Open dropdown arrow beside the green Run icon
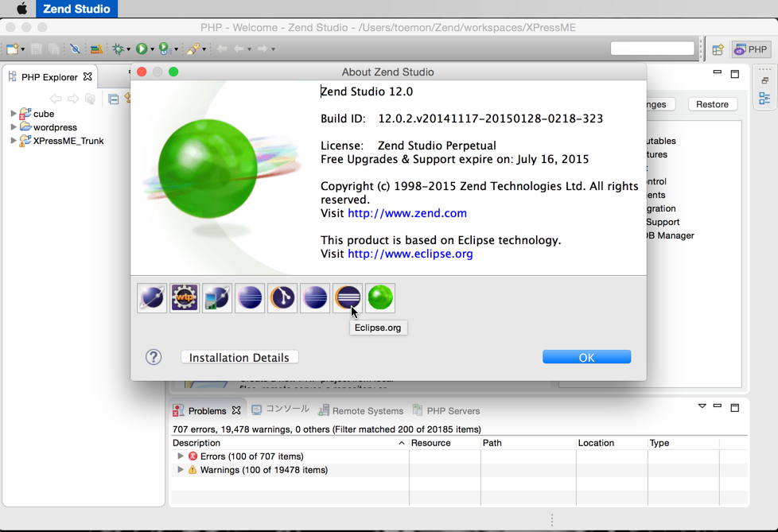The height and width of the screenshot is (532, 778). pyautogui.click(x=152, y=49)
